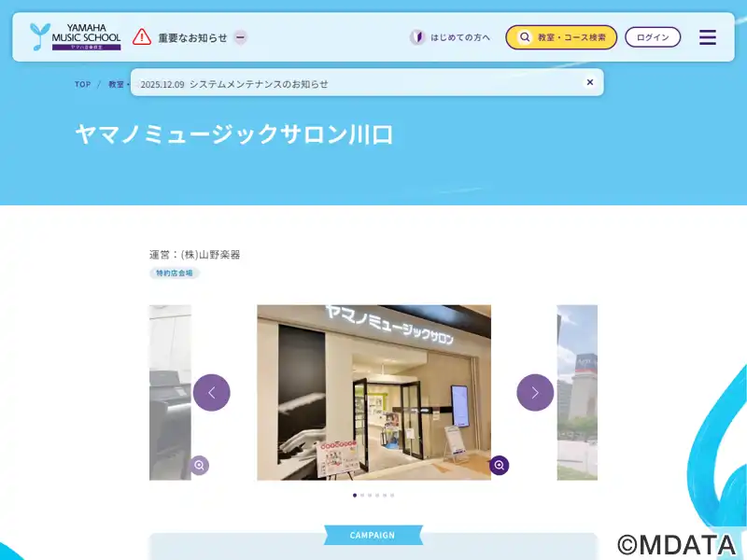
Task: Select the first carousel pagination dot
Action: tap(355, 496)
